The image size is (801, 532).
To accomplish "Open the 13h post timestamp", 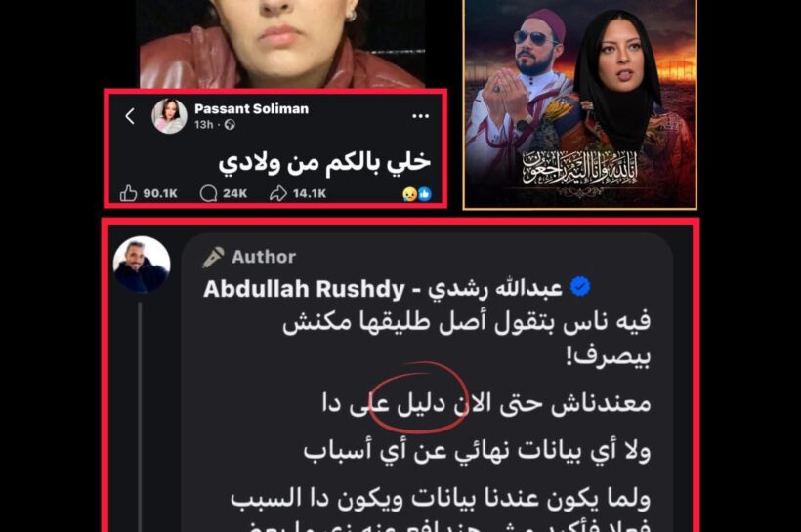I will [203, 125].
